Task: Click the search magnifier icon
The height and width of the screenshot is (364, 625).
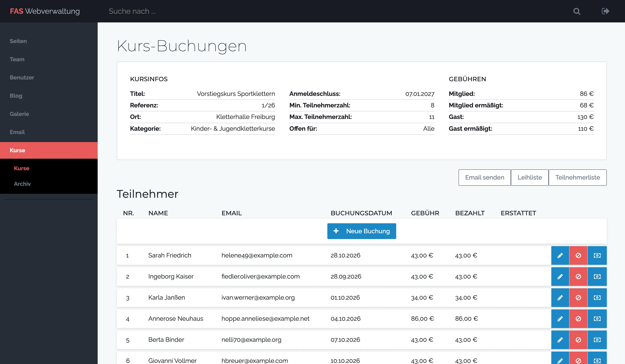Action: (577, 11)
